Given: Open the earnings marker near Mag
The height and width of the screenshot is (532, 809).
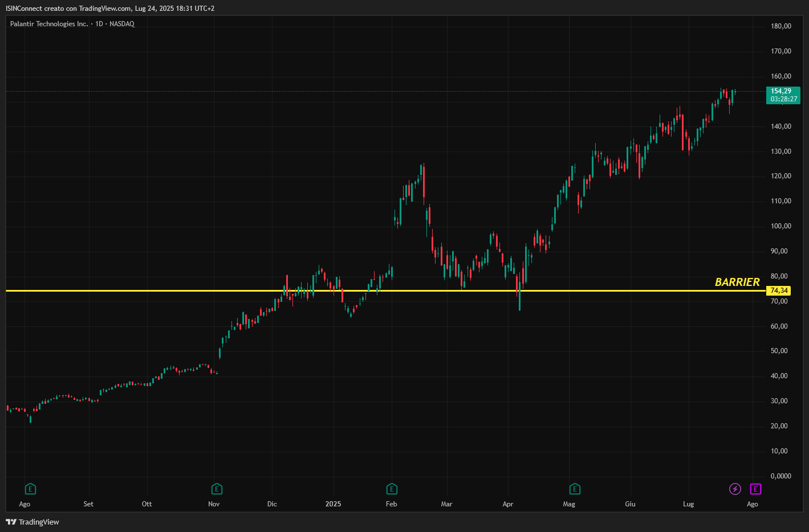Looking at the screenshot, I should (x=575, y=489).
